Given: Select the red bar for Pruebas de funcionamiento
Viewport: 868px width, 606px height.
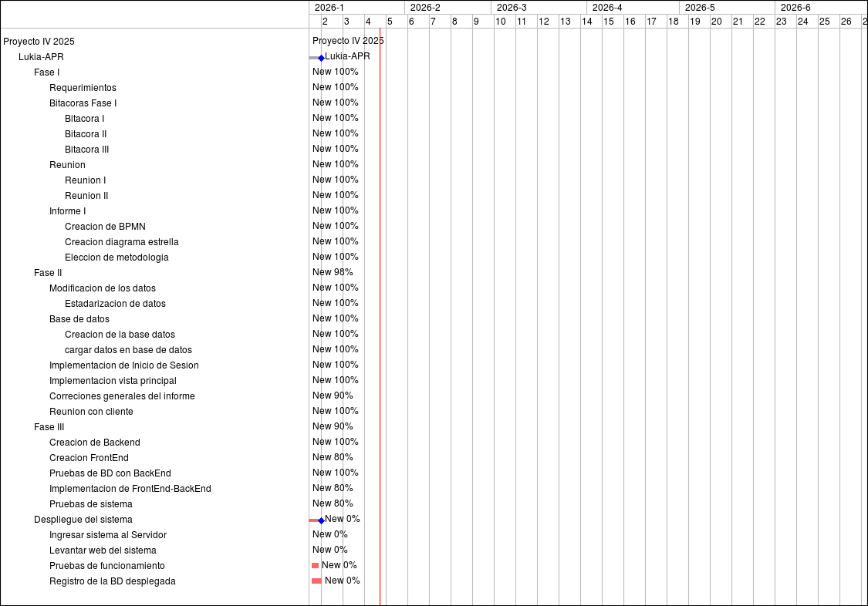Looking at the screenshot, I should click(x=315, y=566).
